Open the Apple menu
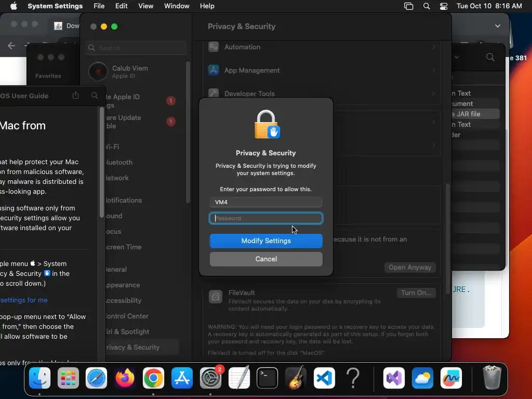Viewport: 532px width, 399px height. click(14, 6)
